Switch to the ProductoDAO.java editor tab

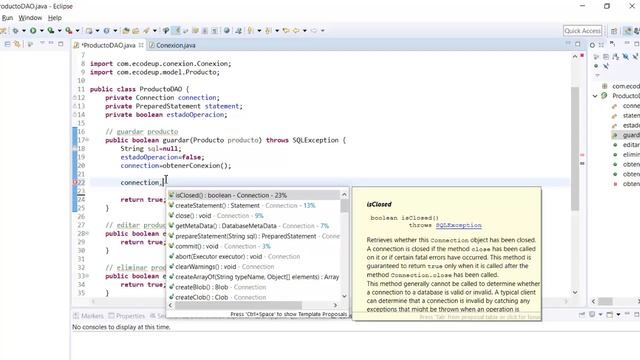[x=108, y=45]
